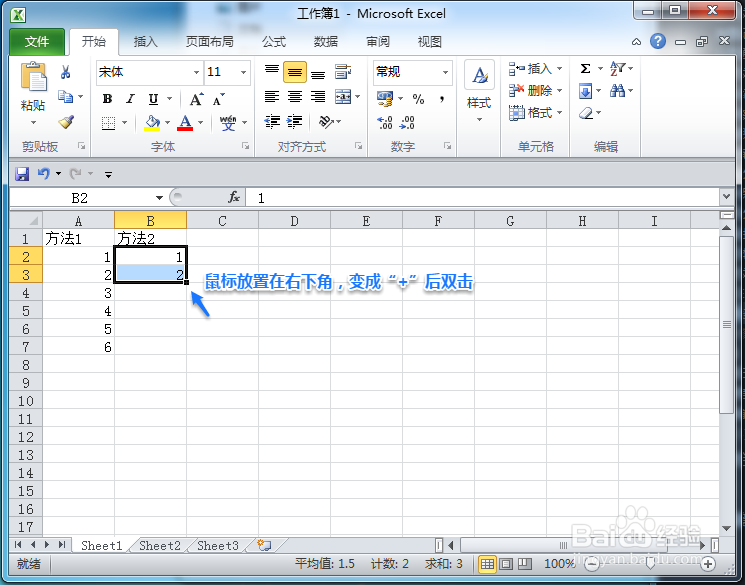The image size is (745, 585).
Task: Toggle Bold formatting
Action: coord(107,99)
